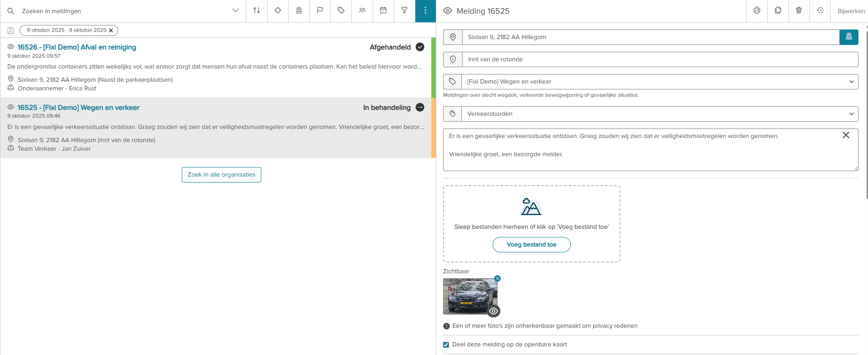This screenshot has height=355, width=868.
Task: Uncheck 'Deel deze melding op de openbare kaart'
Action: pos(446,345)
